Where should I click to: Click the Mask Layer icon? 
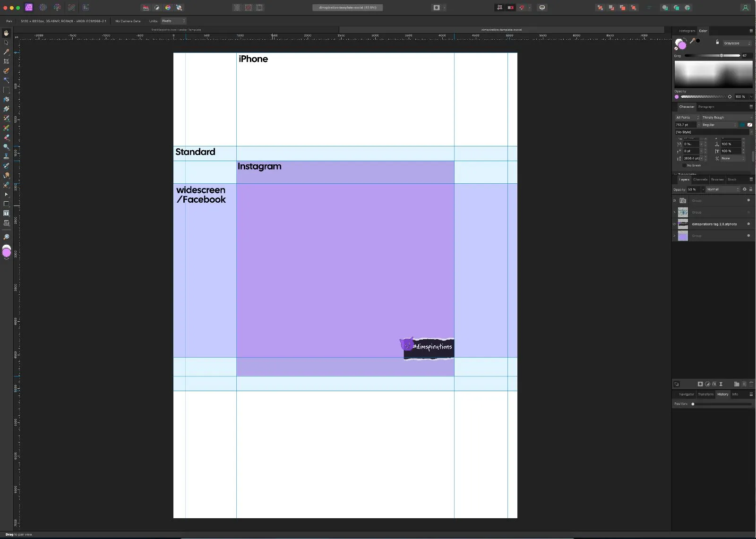(700, 384)
